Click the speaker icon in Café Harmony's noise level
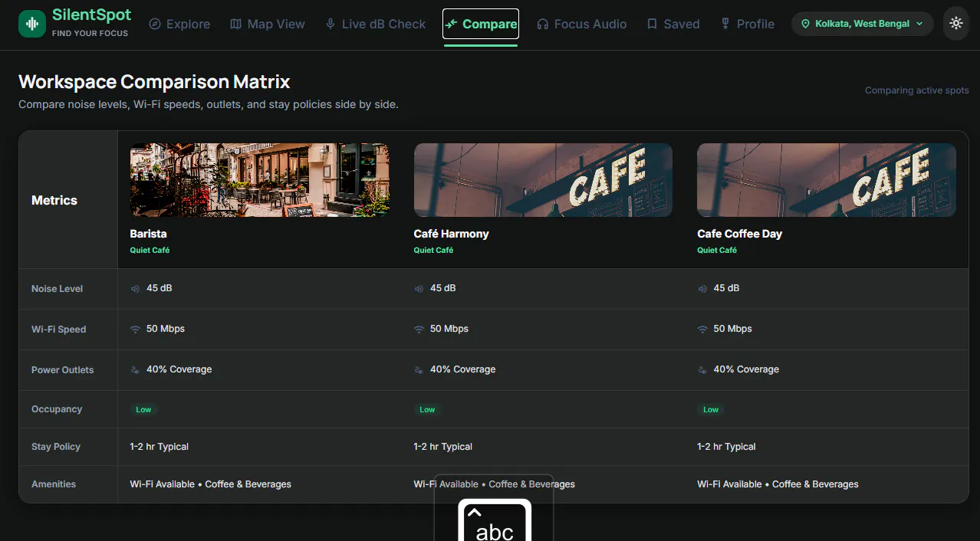The width and height of the screenshot is (980, 541). pyautogui.click(x=419, y=289)
